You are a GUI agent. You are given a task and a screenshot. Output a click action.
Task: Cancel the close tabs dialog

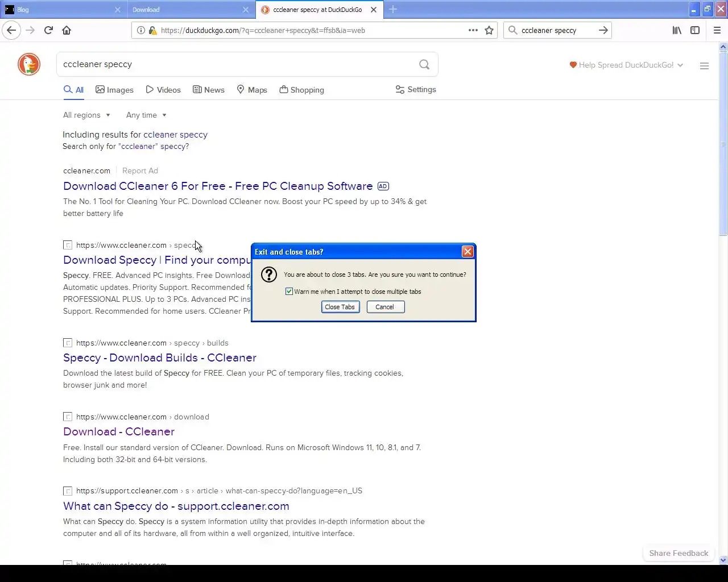(x=385, y=307)
